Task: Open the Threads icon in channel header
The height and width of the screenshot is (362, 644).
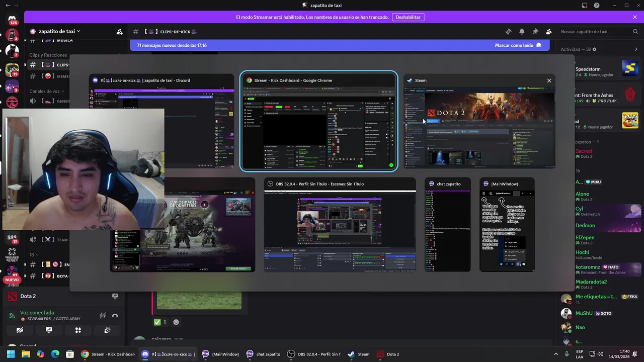Action: point(508,31)
